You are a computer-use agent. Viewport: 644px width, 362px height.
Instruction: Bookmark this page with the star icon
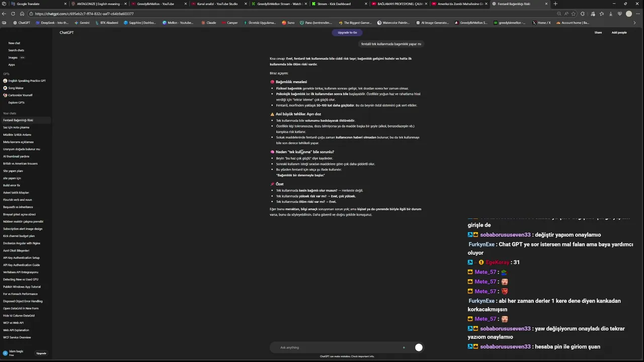pyautogui.click(x=574, y=14)
